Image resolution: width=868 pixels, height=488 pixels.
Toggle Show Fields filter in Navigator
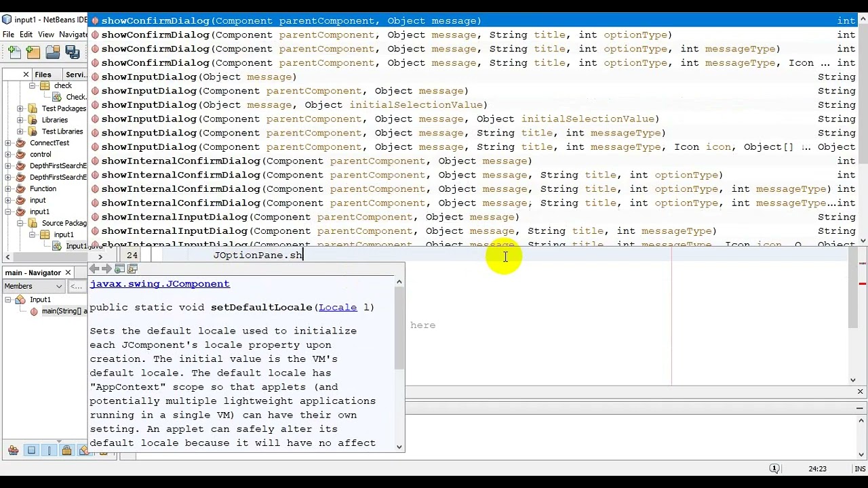(x=31, y=451)
